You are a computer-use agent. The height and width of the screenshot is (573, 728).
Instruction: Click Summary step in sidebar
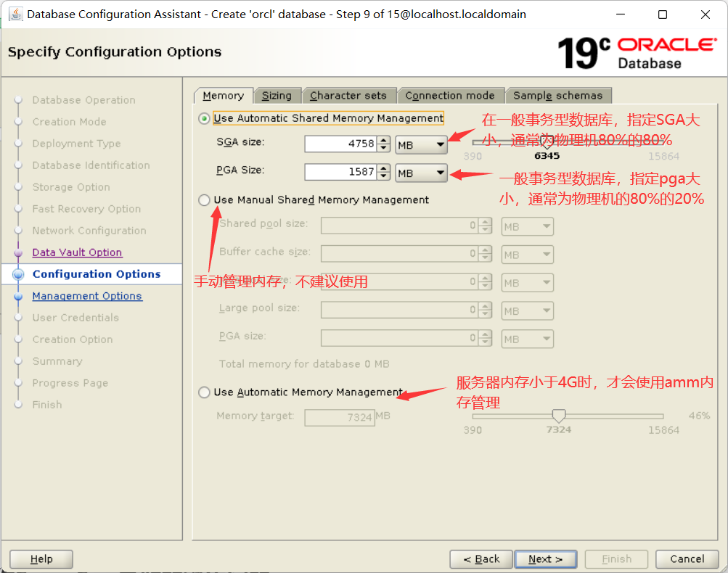(x=57, y=361)
